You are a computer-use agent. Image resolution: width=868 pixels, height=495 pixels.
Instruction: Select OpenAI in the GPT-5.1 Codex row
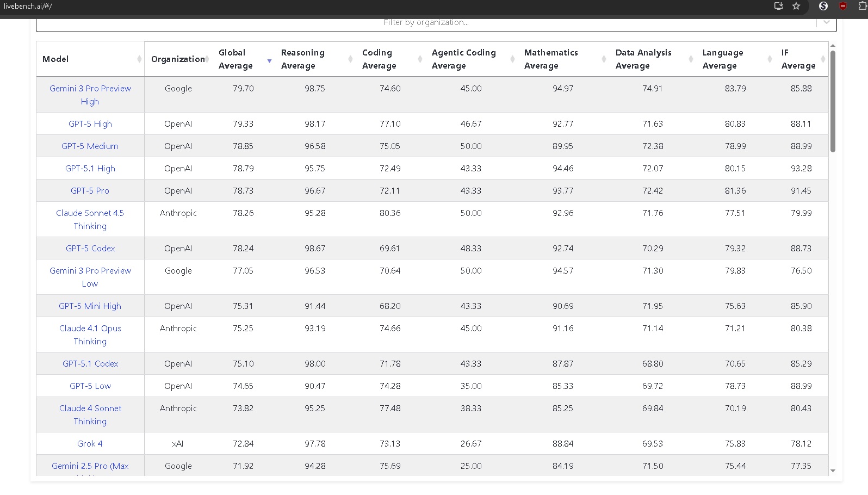point(178,364)
